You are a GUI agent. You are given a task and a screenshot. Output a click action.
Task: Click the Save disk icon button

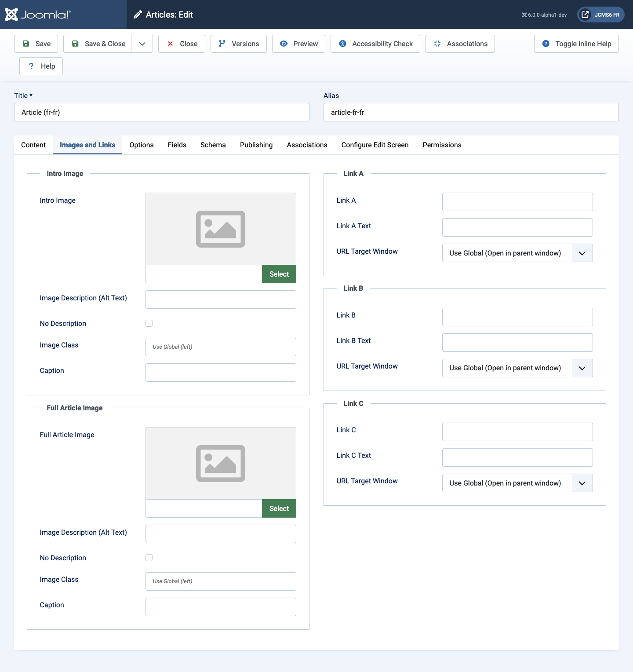point(36,44)
